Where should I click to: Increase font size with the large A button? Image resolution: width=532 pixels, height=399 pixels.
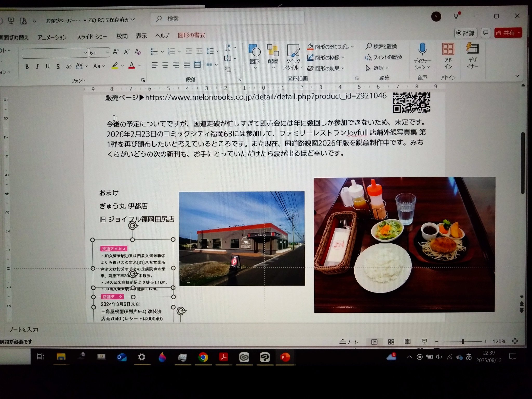[116, 52]
